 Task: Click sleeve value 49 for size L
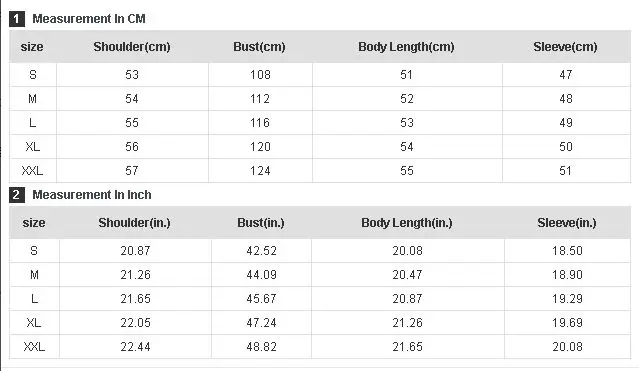(x=566, y=123)
